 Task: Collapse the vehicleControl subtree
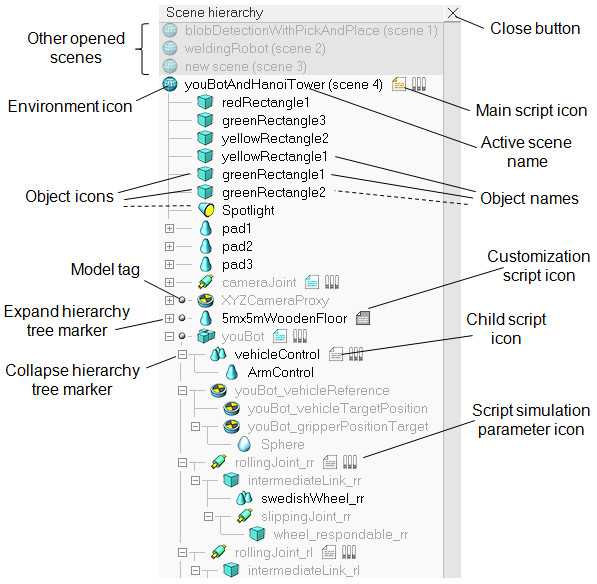(182, 354)
